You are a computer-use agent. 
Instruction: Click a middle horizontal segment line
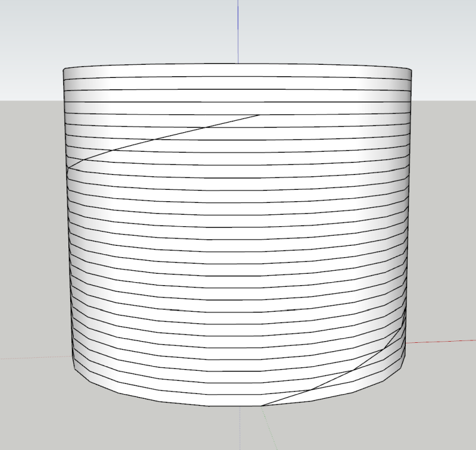pos(238,238)
